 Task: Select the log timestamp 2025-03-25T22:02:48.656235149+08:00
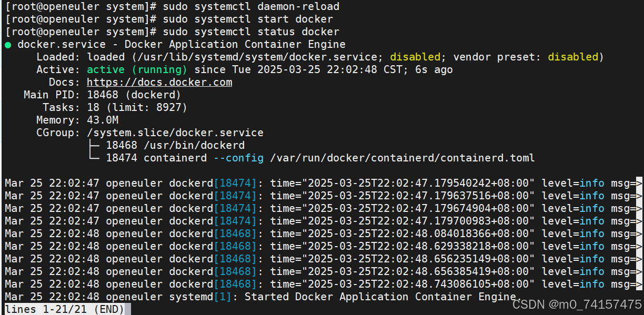[x=418, y=259]
